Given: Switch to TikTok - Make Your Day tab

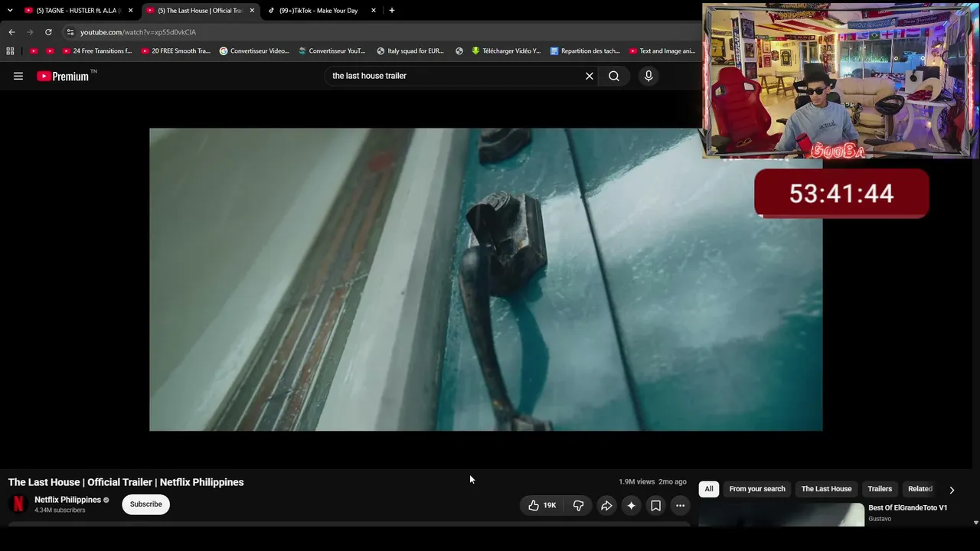Looking at the screenshot, I should [x=318, y=11].
